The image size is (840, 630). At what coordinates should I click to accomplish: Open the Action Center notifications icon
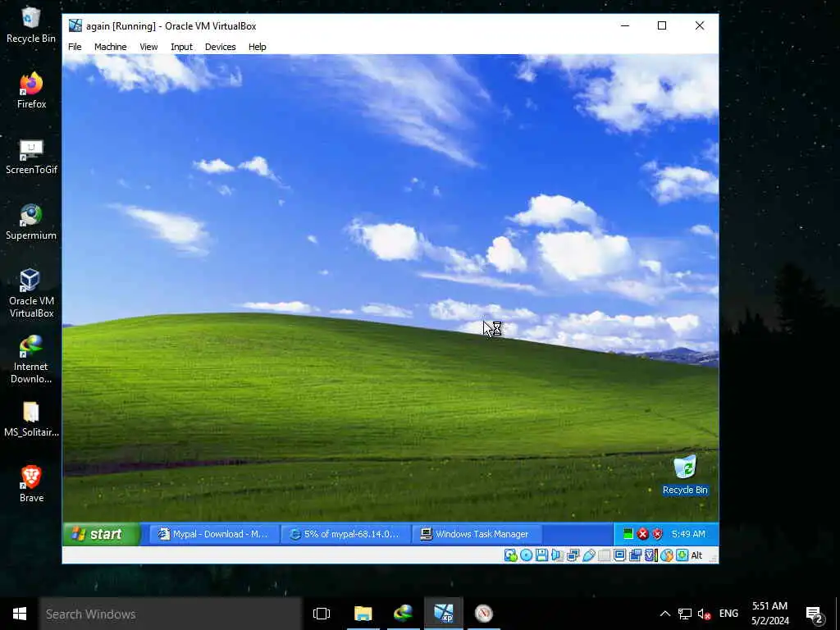(x=814, y=614)
